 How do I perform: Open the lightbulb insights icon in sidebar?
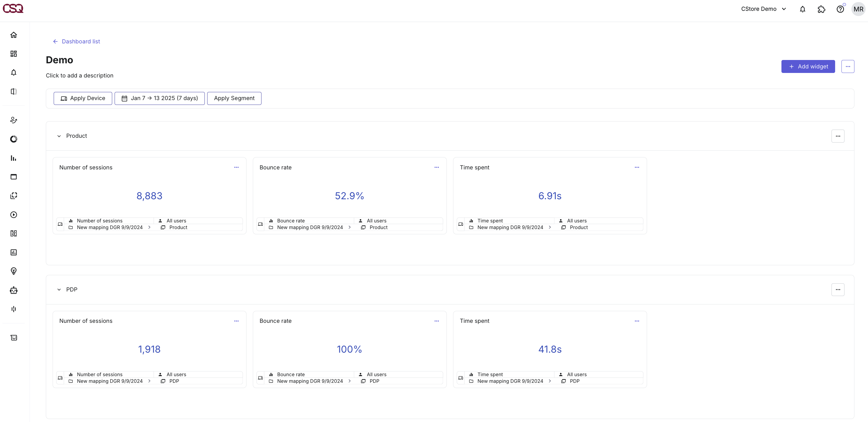click(14, 271)
